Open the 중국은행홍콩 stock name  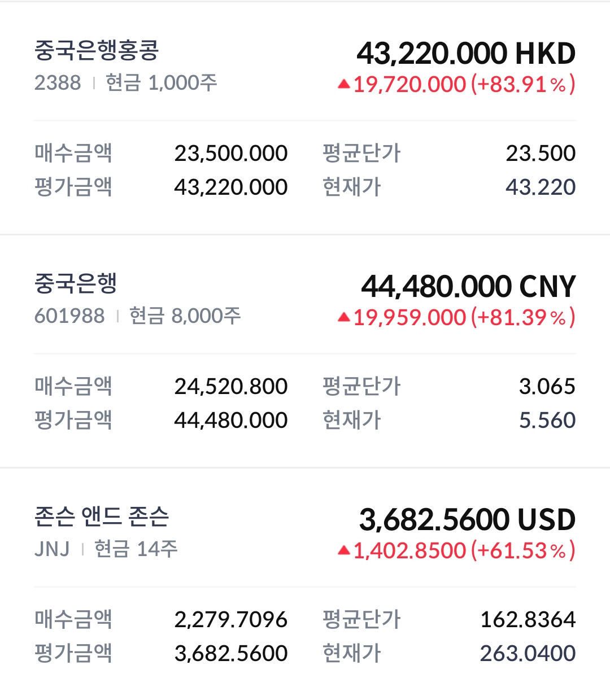pos(97,51)
